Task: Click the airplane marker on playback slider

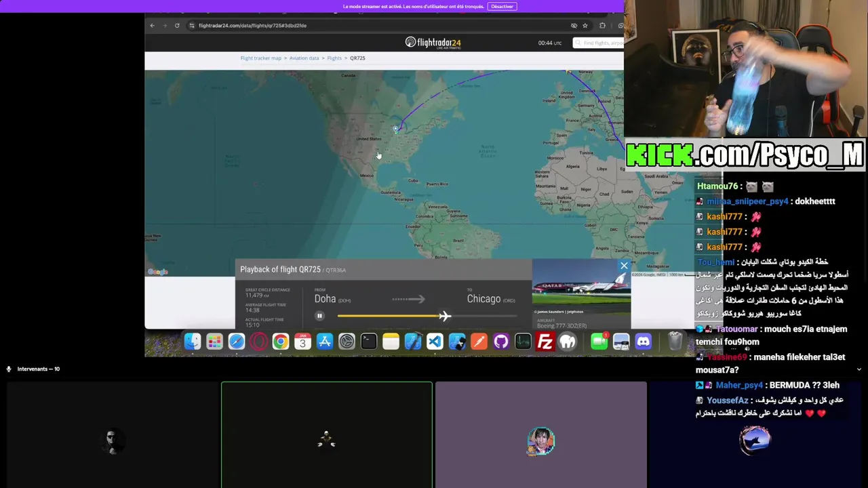Action: coord(444,316)
